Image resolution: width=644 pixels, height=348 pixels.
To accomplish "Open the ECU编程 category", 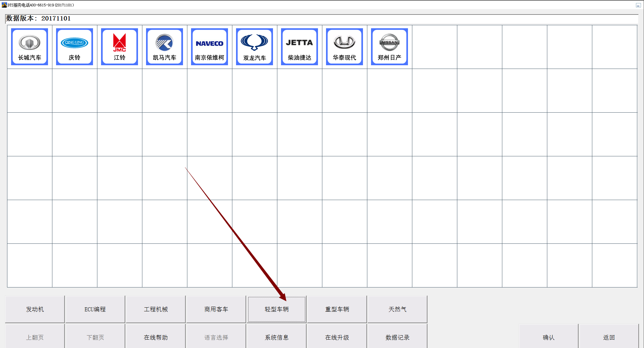I will tap(95, 309).
